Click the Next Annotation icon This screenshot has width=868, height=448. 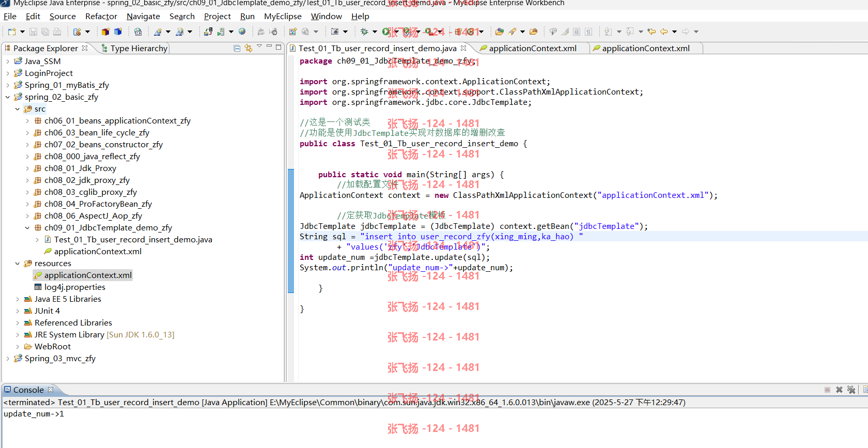click(608, 32)
